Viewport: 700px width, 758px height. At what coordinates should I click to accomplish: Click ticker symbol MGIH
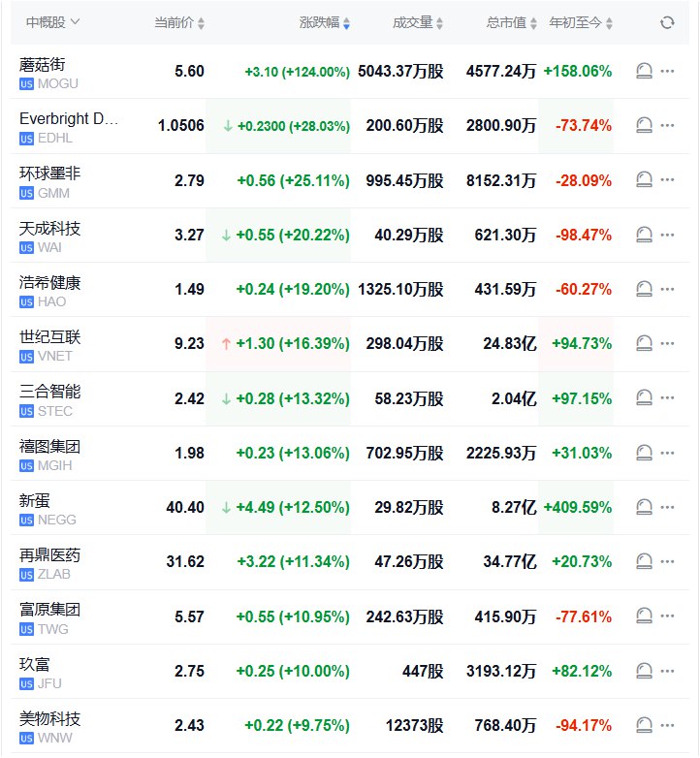(54, 465)
